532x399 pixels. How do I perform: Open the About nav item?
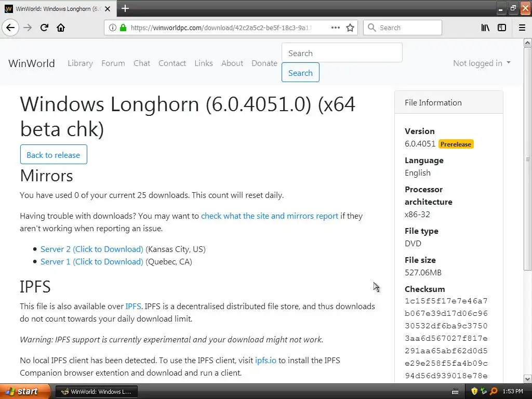(232, 63)
